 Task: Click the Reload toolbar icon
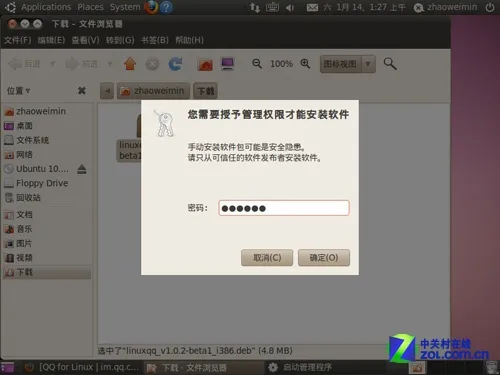click(175, 64)
